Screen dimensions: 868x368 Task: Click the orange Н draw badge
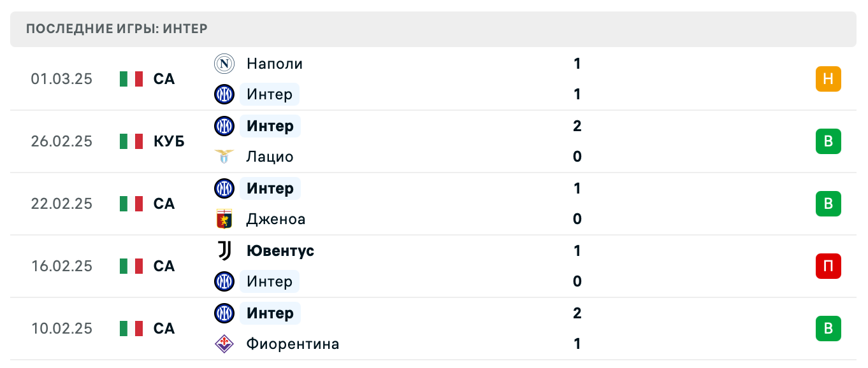pyautogui.click(x=828, y=79)
